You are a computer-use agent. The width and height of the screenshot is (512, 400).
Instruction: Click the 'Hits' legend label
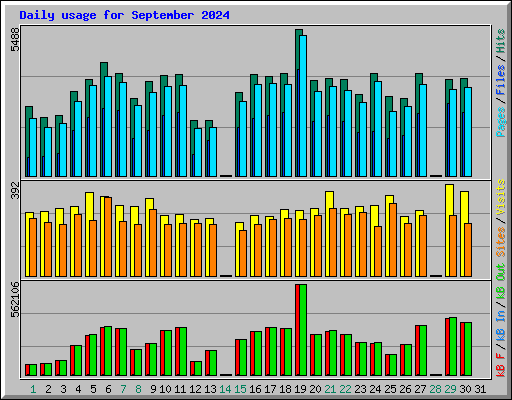click(x=501, y=41)
